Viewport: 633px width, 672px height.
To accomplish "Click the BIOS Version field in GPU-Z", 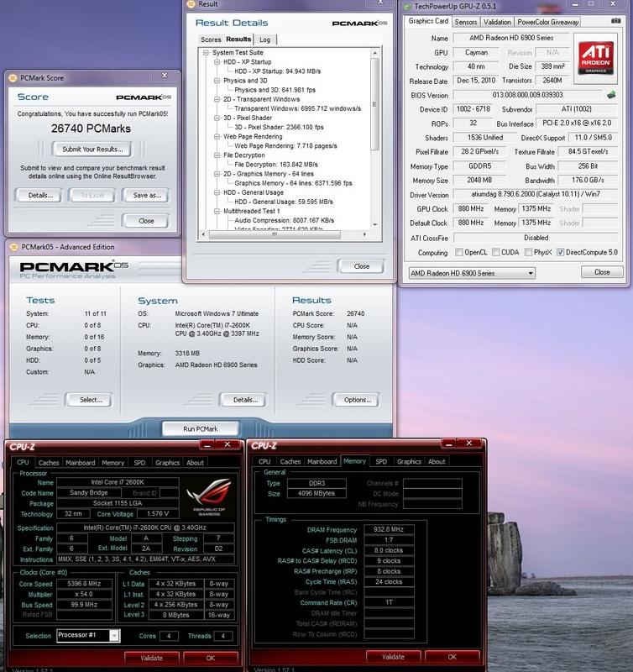I will click(527, 95).
